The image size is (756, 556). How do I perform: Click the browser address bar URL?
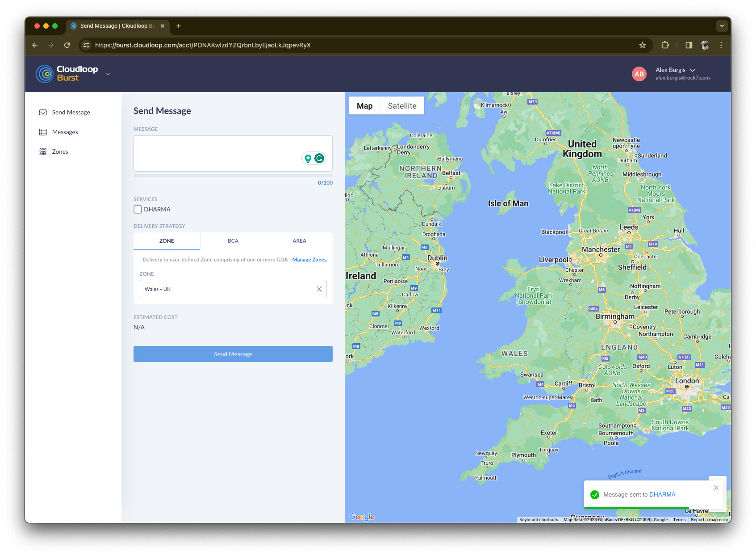click(203, 45)
